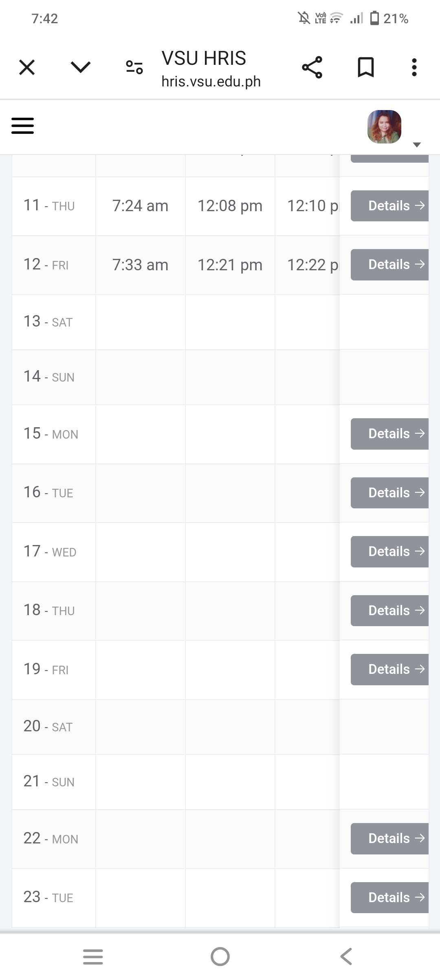Tap the collapse chevron in browser bar

pyautogui.click(x=80, y=67)
